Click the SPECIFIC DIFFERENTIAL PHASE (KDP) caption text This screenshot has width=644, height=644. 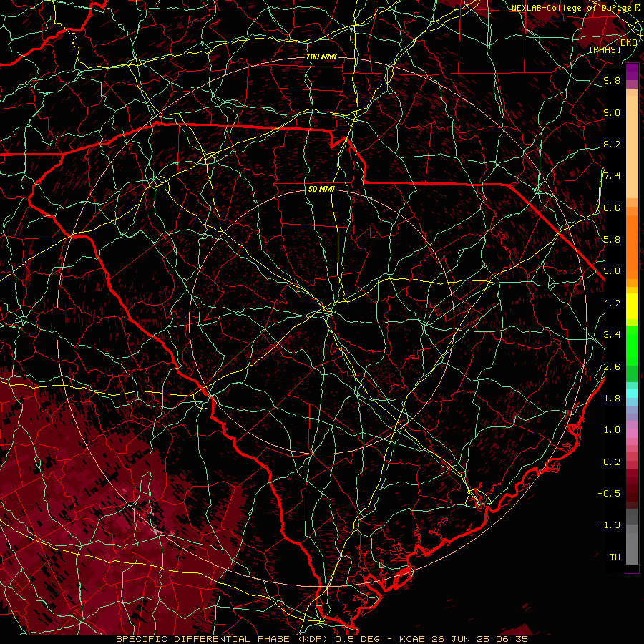[x=223, y=639]
